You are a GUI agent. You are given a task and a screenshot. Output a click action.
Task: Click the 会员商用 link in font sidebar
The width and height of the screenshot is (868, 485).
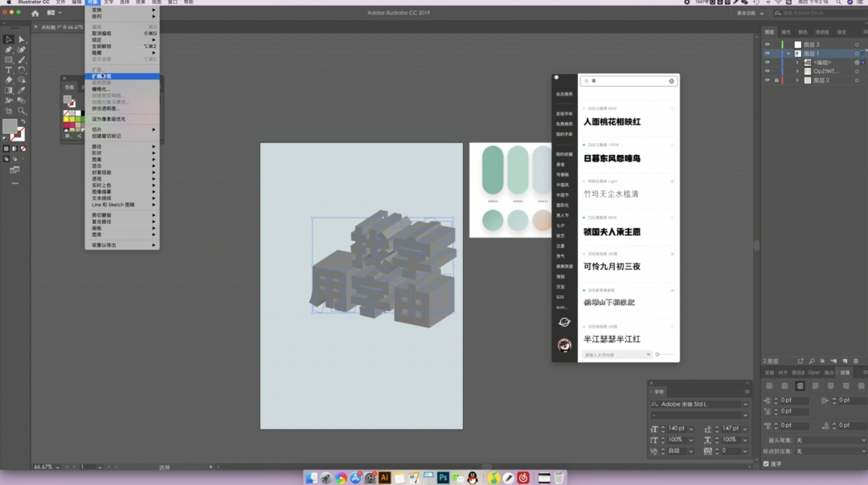coord(564,94)
